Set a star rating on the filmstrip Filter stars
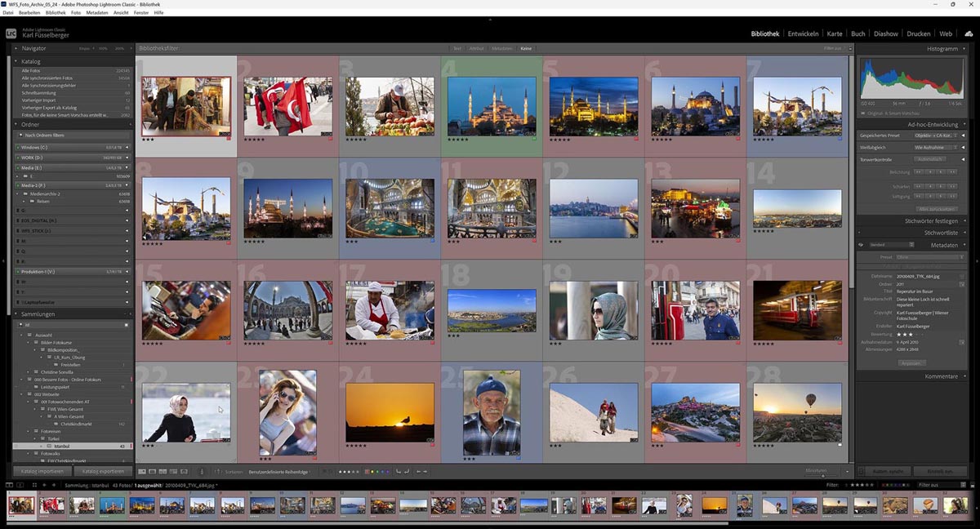The width and height of the screenshot is (980, 529). (862, 484)
